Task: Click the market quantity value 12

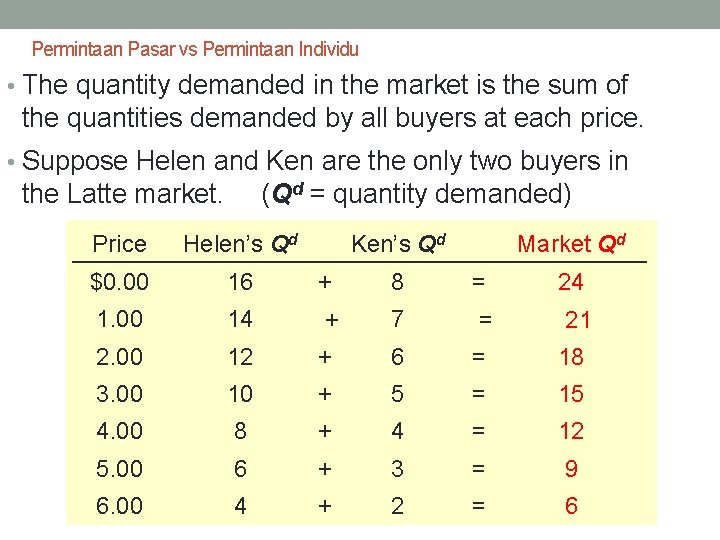Action: coord(570,431)
